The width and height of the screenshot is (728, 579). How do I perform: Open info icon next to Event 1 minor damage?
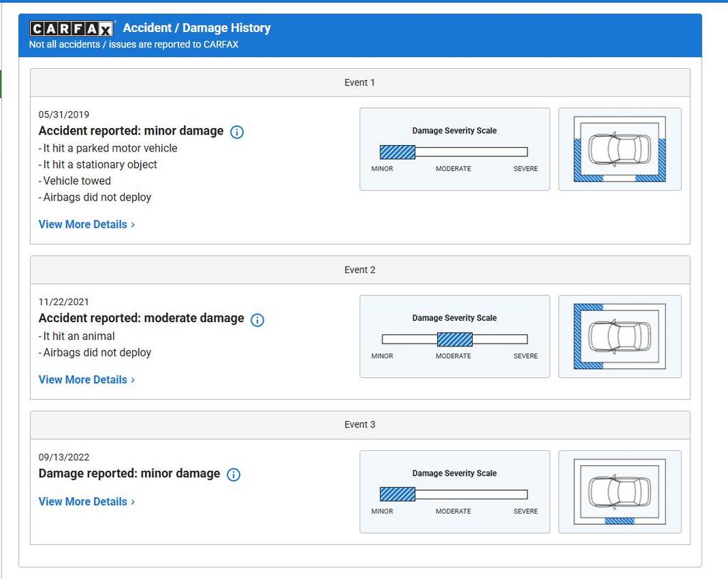point(237,132)
